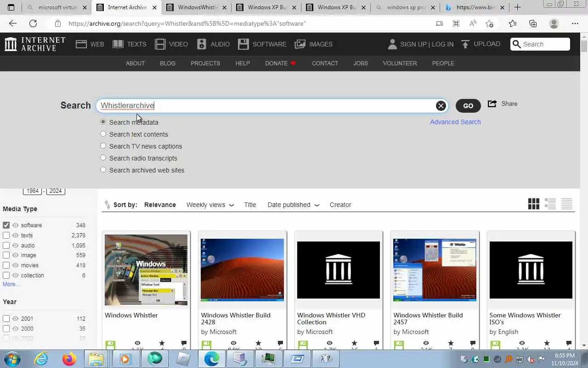Uncheck the software media type checkbox
Screen dimensions: 588x368
point(6,225)
